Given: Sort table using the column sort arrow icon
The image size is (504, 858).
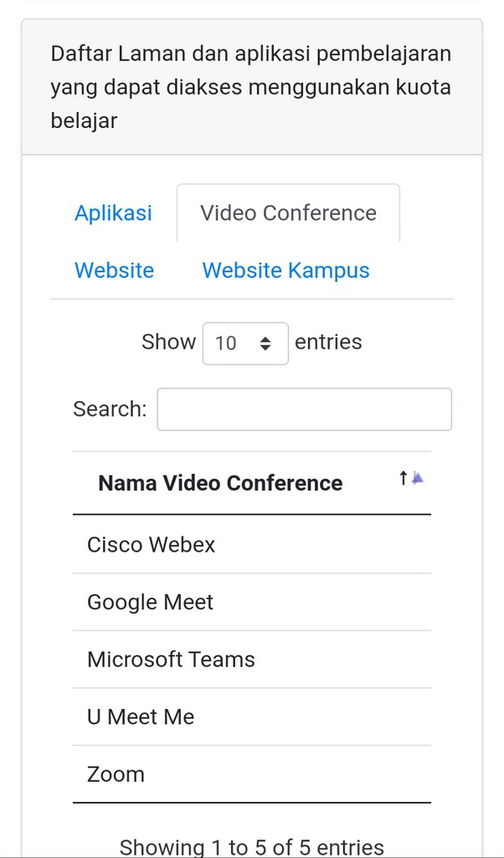Looking at the screenshot, I should [x=404, y=479].
